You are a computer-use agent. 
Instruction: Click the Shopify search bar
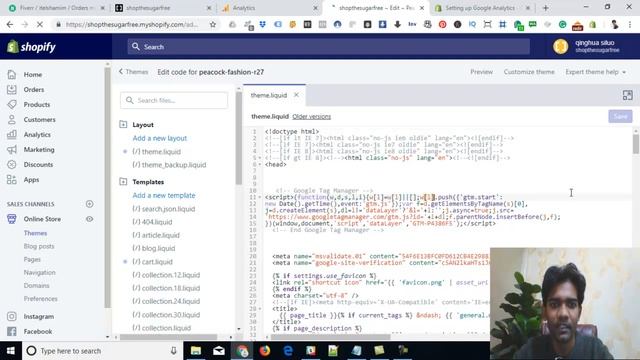tap(328, 47)
